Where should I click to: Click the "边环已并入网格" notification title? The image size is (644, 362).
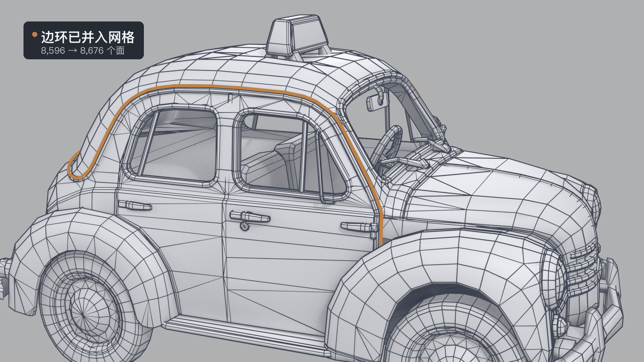88,37
